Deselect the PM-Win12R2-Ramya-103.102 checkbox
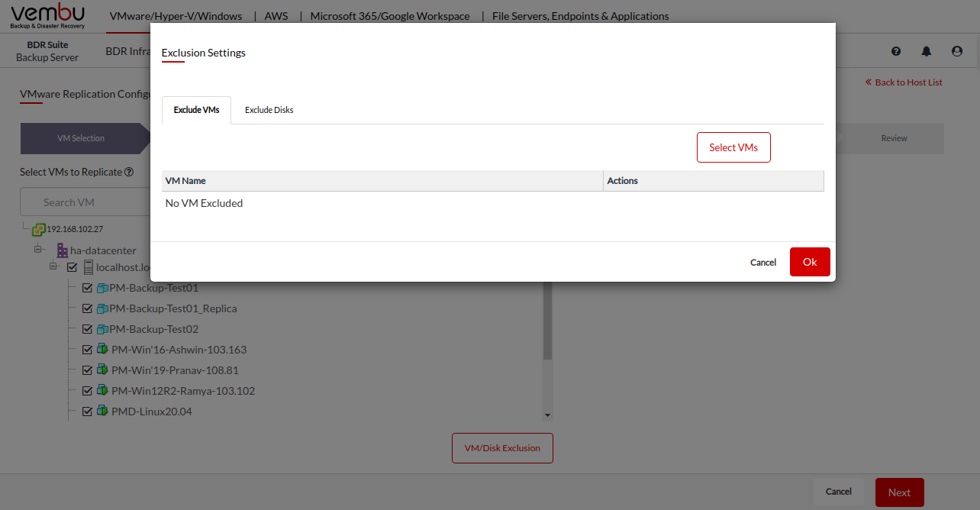The image size is (980, 510). [87, 391]
